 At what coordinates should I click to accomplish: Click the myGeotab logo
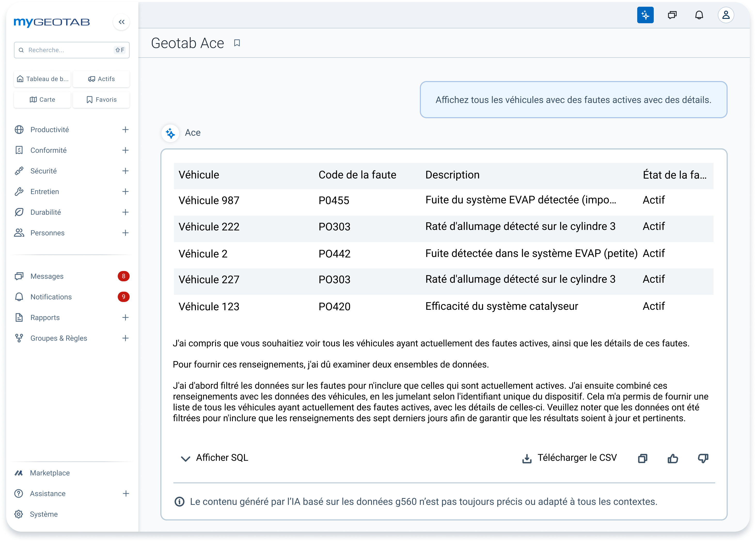pos(52,22)
